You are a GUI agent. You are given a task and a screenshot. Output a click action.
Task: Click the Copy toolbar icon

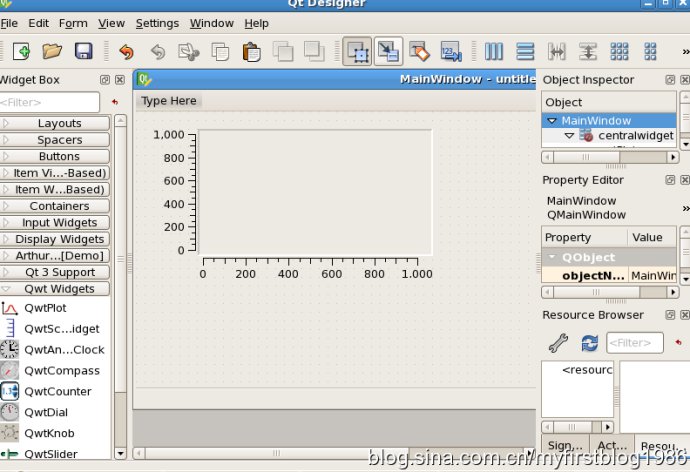(x=220, y=52)
